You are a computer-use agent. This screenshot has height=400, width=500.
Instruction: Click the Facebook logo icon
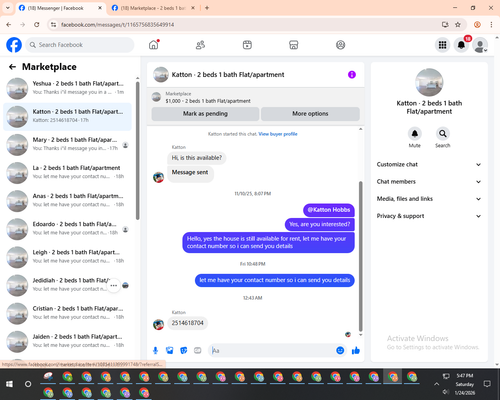pos(14,45)
